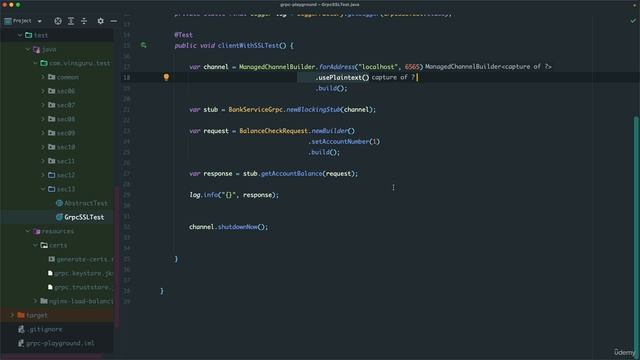Click the com.vinsguru.test package icon

(x=44, y=63)
